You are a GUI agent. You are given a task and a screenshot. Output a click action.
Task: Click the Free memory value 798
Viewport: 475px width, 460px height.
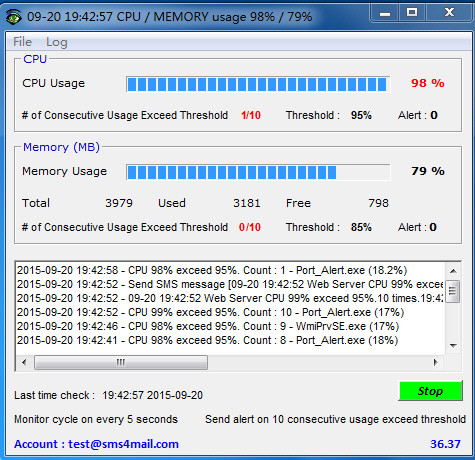pyautogui.click(x=378, y=203)
